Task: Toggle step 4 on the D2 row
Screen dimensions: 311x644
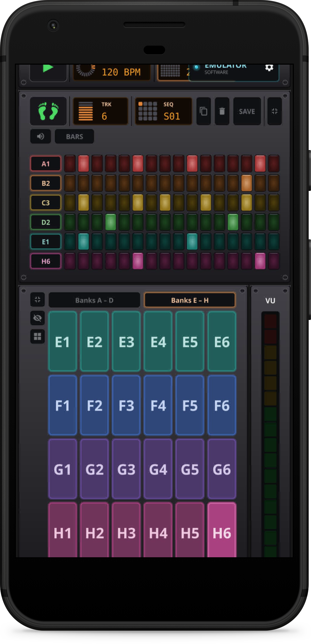Action: pos(111,222)
